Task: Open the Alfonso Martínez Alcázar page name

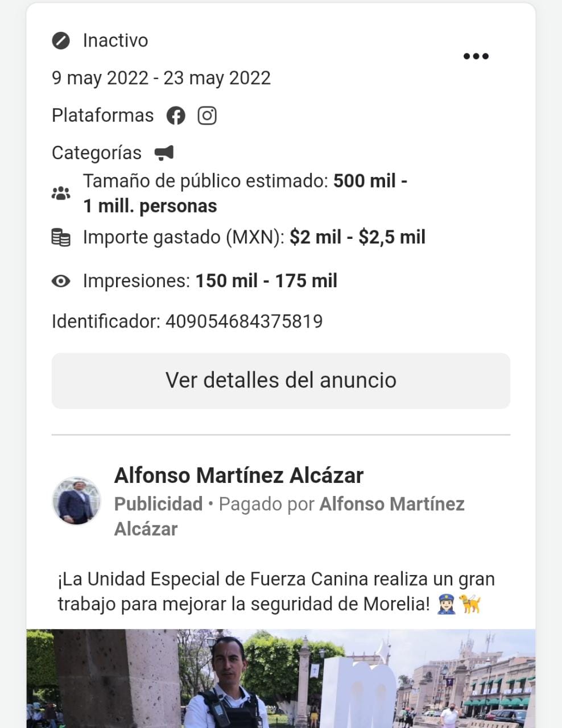Action: point(239,475)
